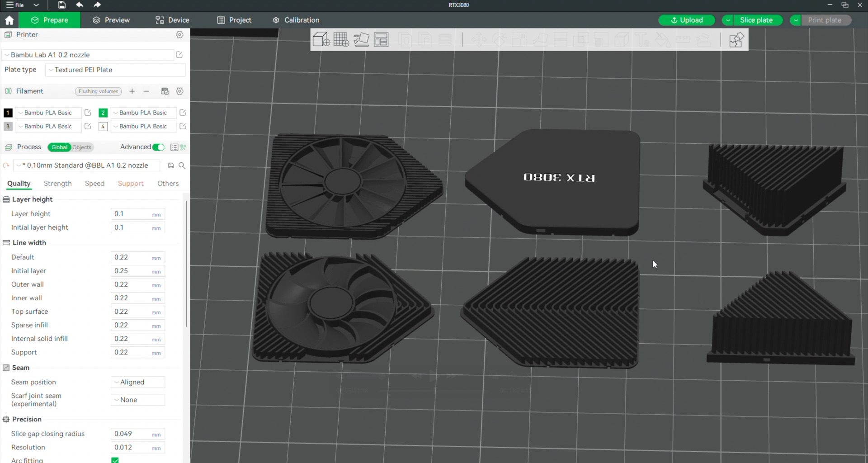Click the Add model cube icon

click(321, 40)
